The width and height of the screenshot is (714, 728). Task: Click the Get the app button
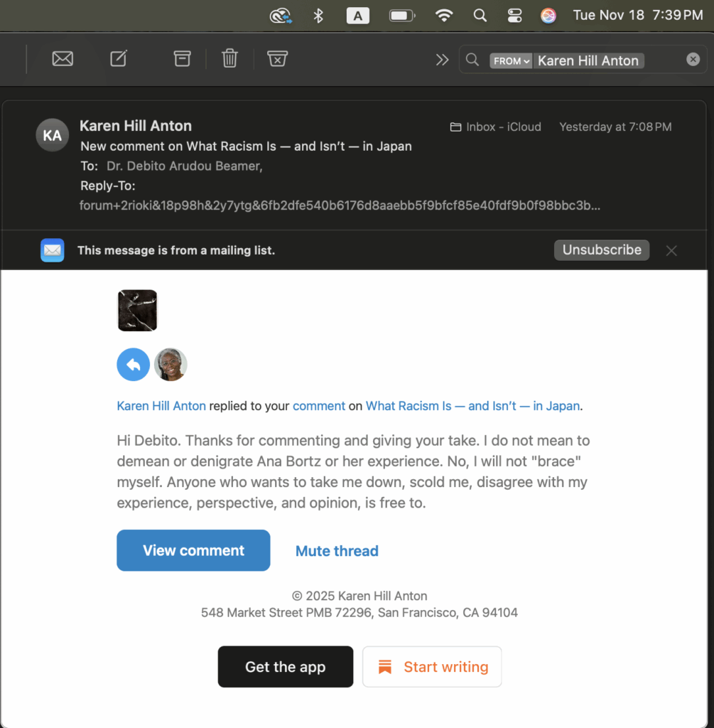tap(285, 667)
